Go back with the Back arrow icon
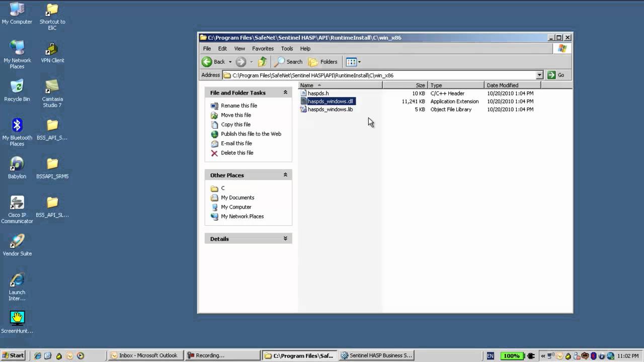 [x=207, y=62]
